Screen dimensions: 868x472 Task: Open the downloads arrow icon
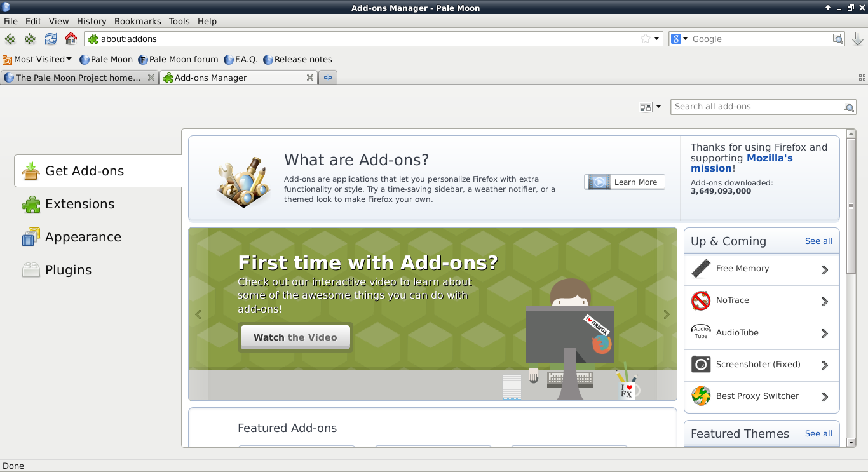pos(857,39)
